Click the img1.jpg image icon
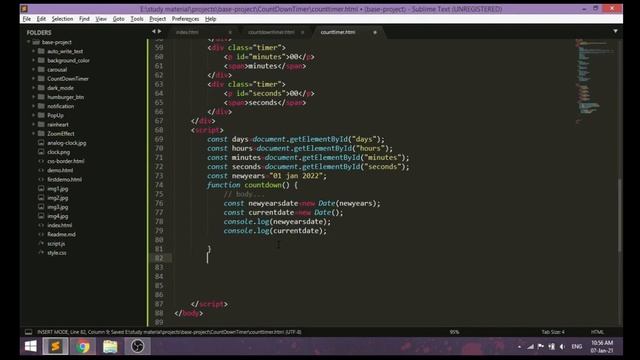Screen dimensions: 640x360 pyautogui.click(x=41, y=189)
